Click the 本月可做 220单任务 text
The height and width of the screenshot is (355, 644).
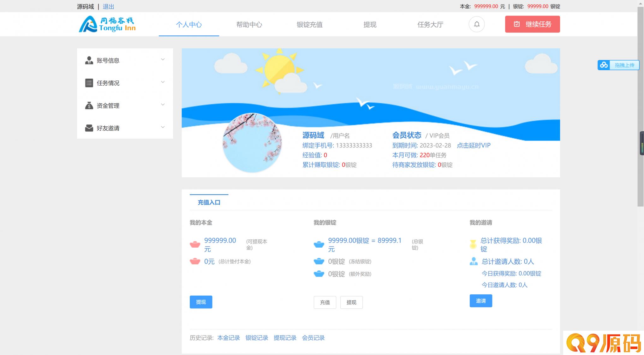point(419,155)
